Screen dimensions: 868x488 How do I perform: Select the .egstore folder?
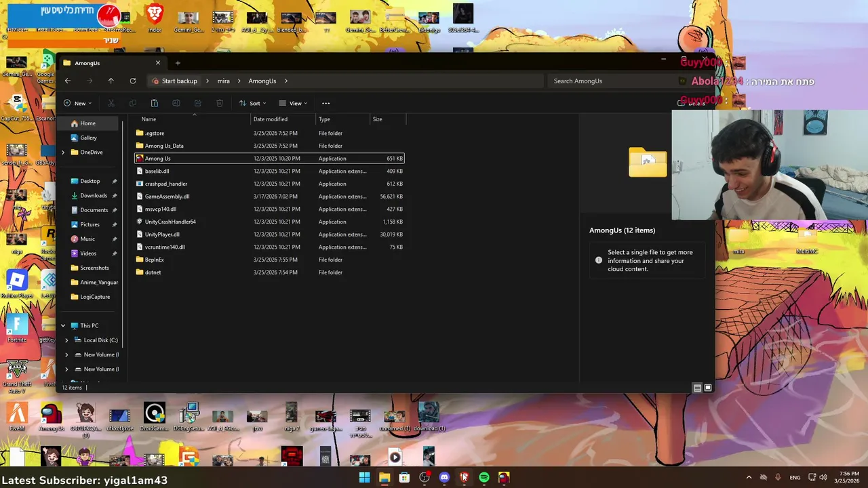tap(269, 133)
